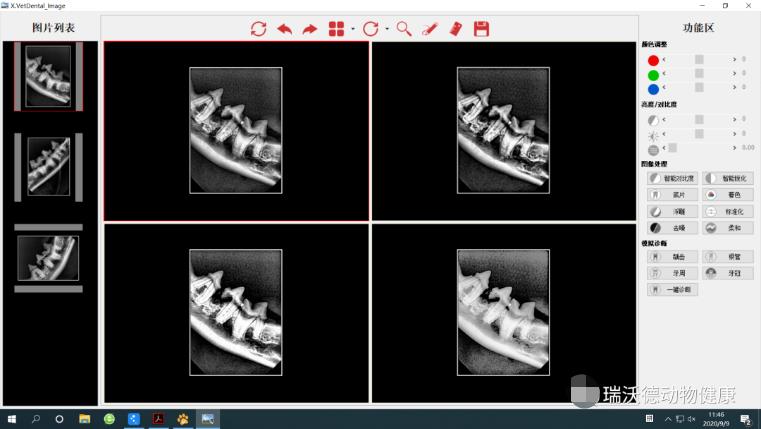Select the red eraser tool

coord(456,29)
